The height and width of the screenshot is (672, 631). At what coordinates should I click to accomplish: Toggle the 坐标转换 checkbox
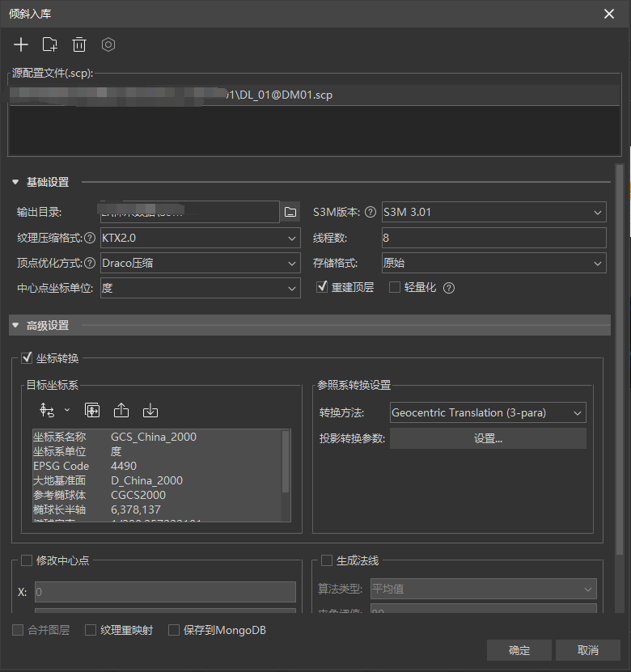coord(27,358)
